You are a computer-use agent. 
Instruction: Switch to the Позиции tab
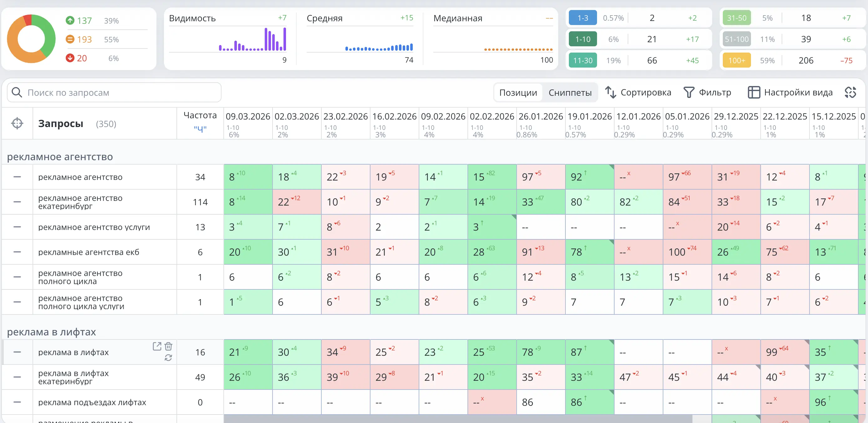point(518,92)
